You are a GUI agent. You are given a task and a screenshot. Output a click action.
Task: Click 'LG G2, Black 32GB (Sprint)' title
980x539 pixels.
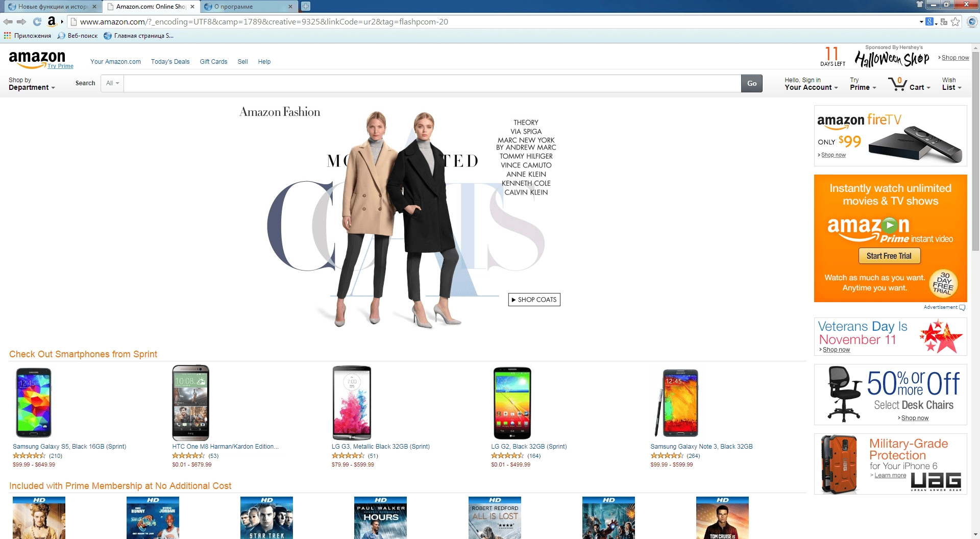[x=529, y=447]
